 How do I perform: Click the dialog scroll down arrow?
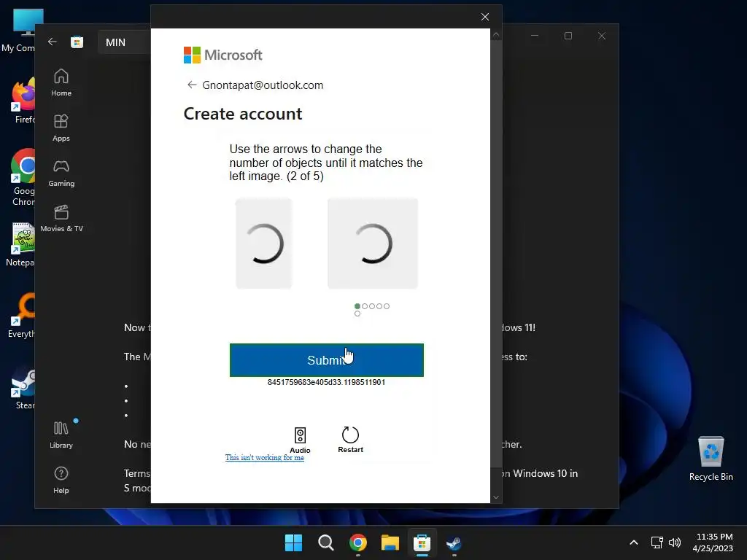click(496, 497)
